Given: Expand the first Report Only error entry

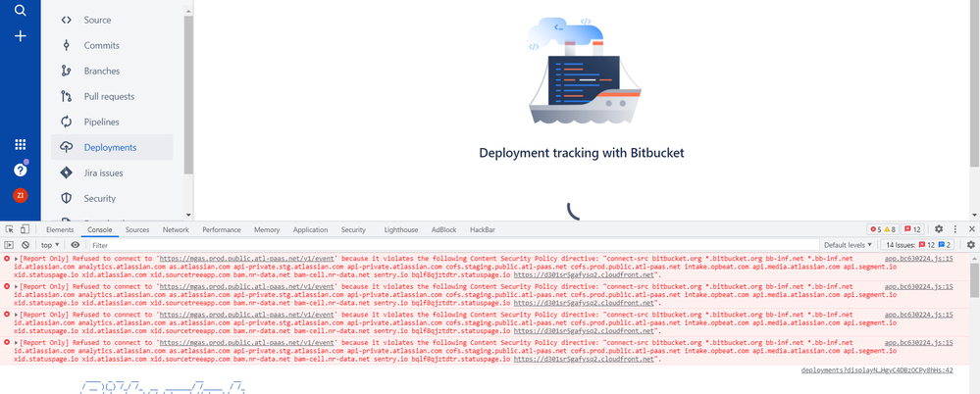Looking at the screenshot, I should click(17, 258).
